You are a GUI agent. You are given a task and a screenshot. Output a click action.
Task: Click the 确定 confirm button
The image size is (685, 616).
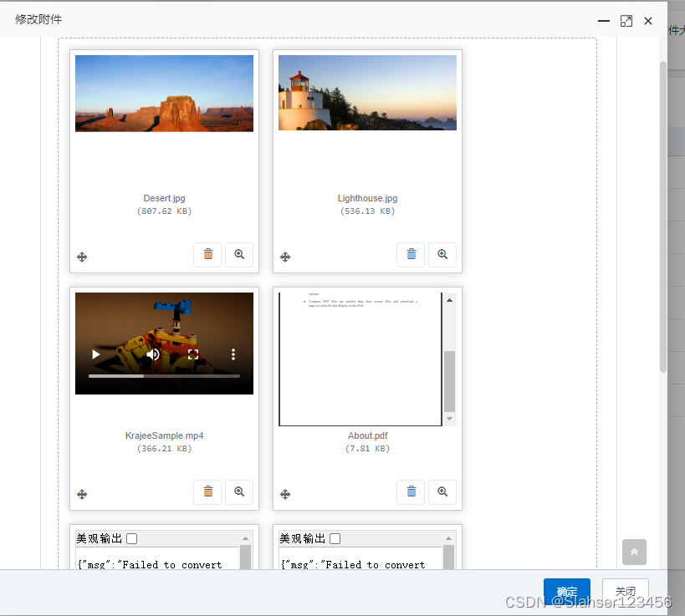[566, 591]
